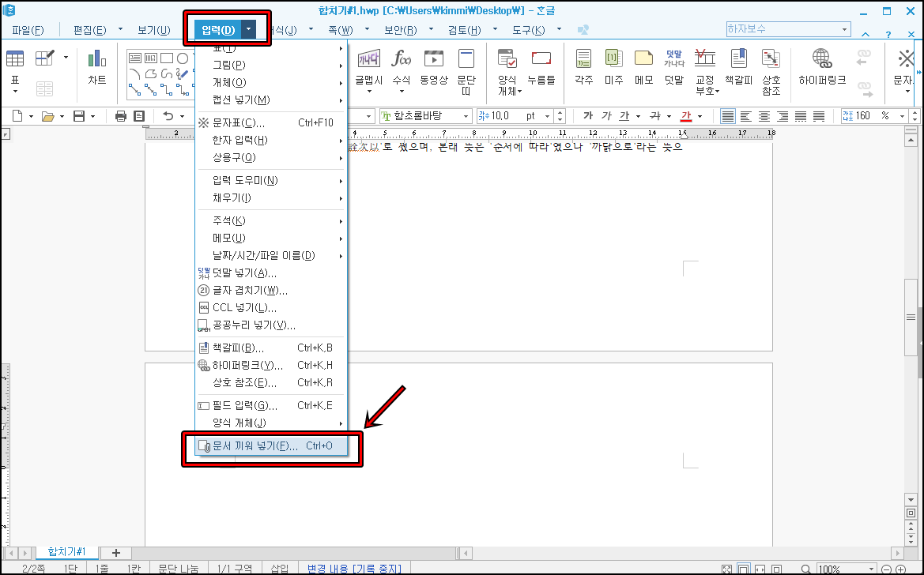Apply center paragraph alignment
Image resolution: width=924 pixels, height=575 pixels.
(x=764, y=116)
